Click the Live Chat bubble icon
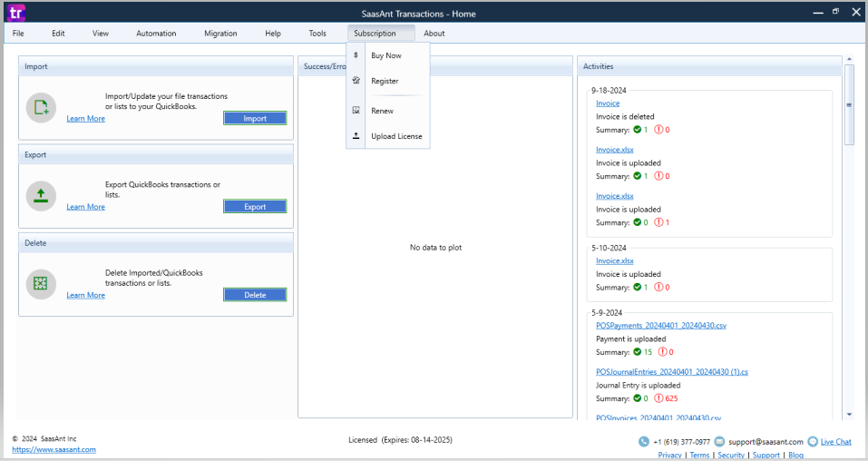This screenshot has width=868, height=461. tap(813, 442)
